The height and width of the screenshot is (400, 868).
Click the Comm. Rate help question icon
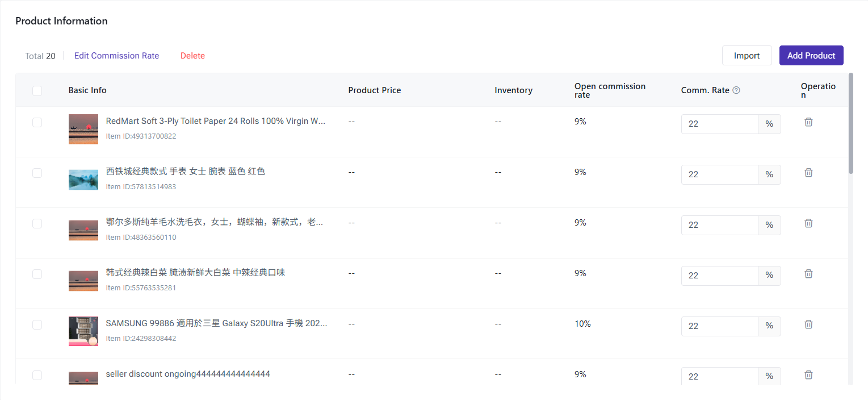click(x=736, y=90)
